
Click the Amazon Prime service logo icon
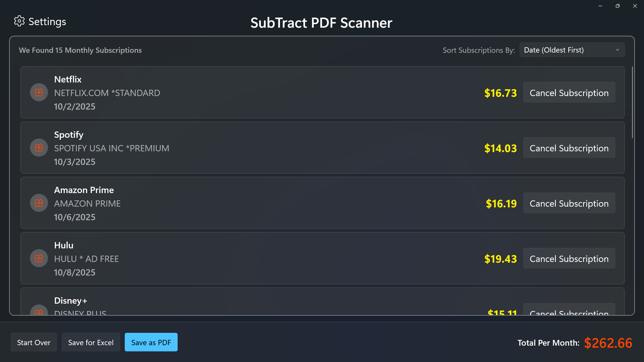click(39, 203)
